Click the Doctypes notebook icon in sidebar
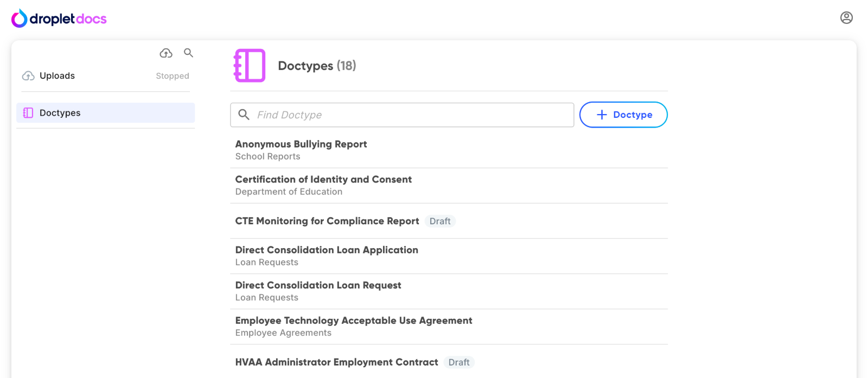Screen dimensions: 868x378 point(28,113)
